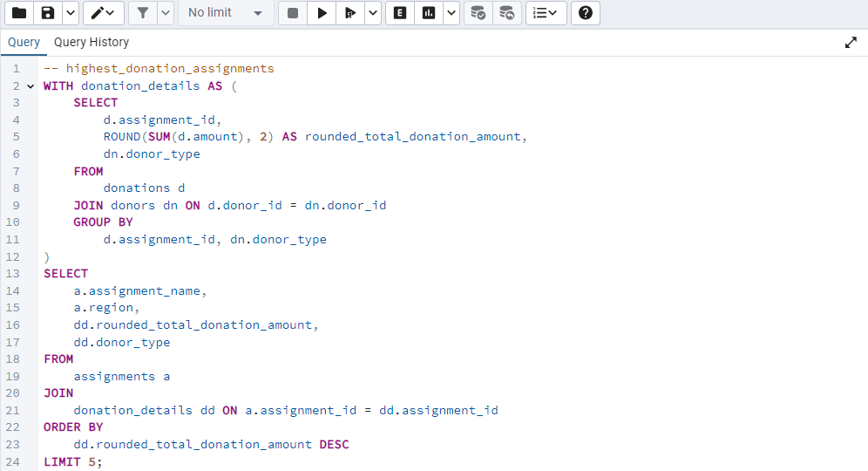Click 'dd.donor_type' on line 17
This screenshot has width=868, height=471.
click(x=122, y=343)
